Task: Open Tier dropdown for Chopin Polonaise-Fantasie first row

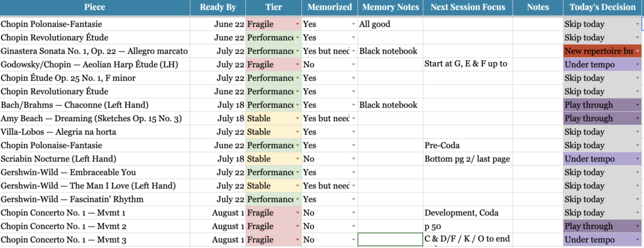Action: point(297,24)
